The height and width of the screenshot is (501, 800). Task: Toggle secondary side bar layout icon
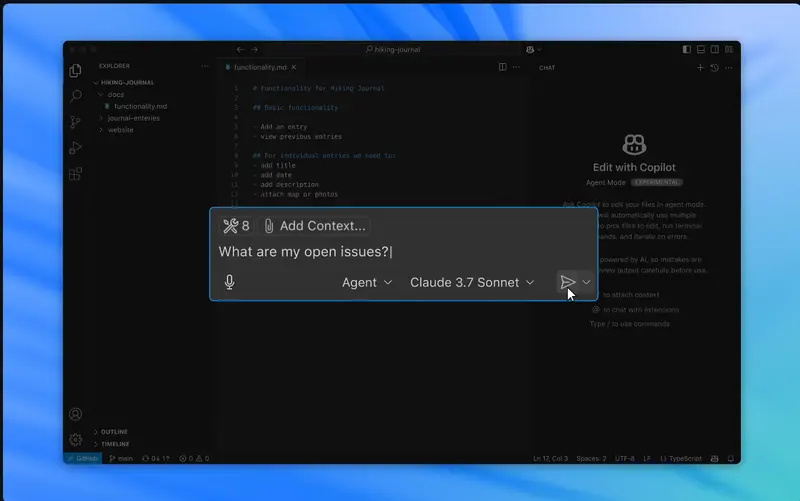pos(715,49)
